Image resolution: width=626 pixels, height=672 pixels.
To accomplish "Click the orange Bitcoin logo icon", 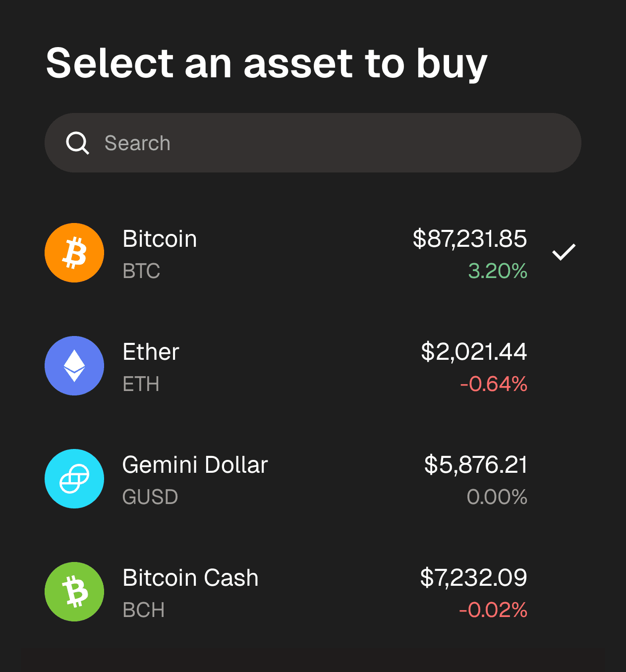I will (74, 253).
